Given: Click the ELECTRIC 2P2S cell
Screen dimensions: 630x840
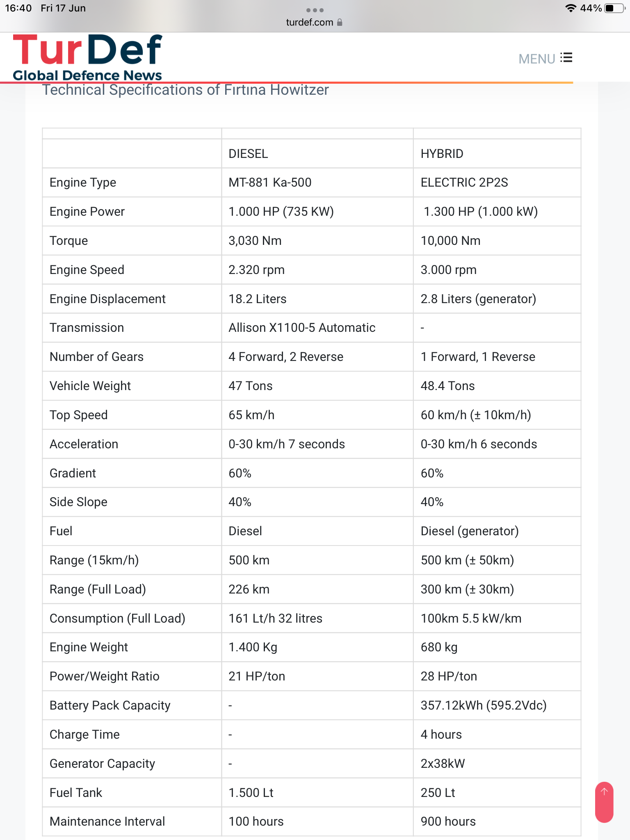Looking at the screenshot, I should click(464, 183).
